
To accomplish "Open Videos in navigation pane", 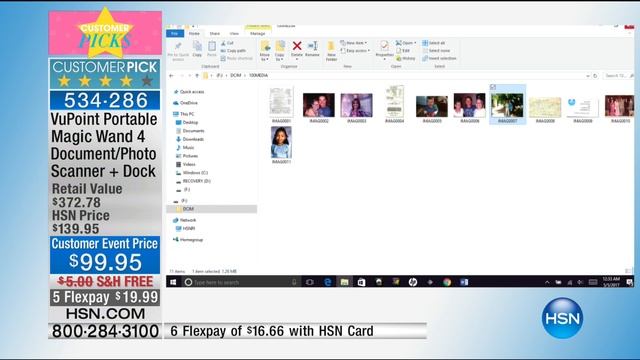I will click(x=186, y=164).
